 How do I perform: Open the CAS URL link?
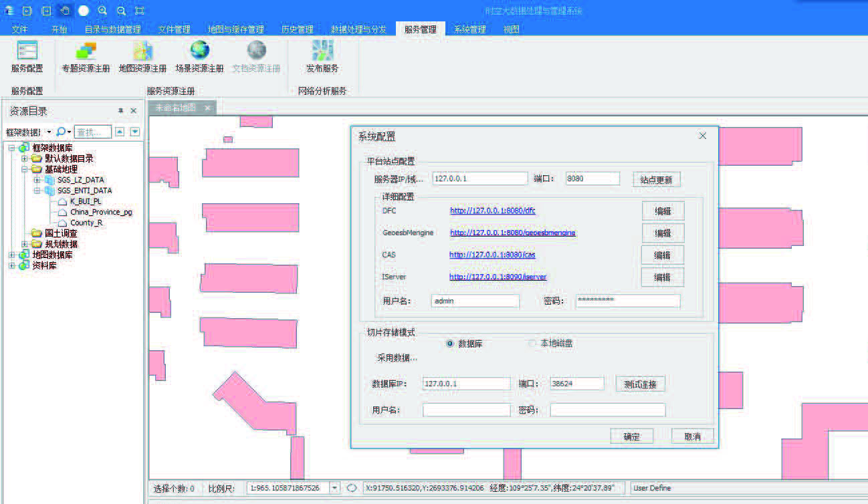click(x=492, y=255)
